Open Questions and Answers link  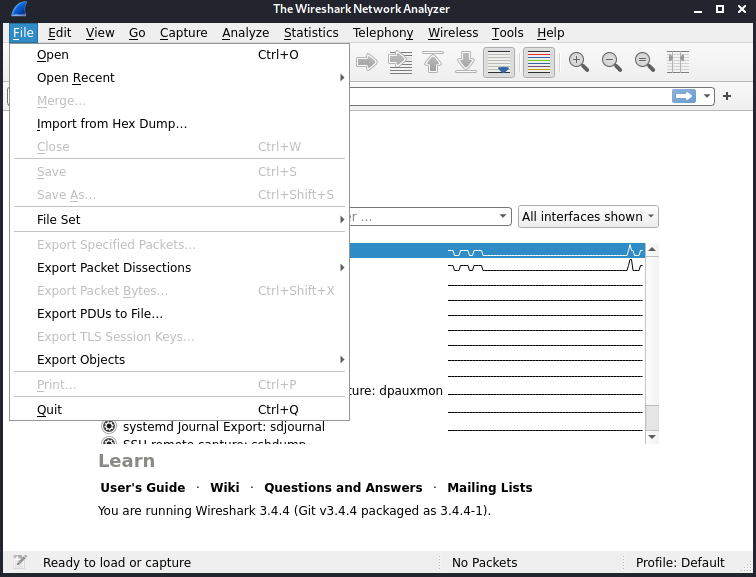click(343, 487)
